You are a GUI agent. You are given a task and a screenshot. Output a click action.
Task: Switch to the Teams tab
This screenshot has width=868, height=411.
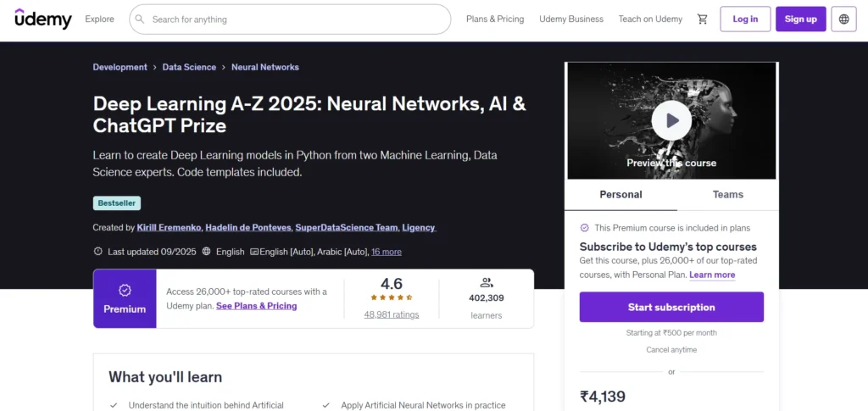click(x=727, y=194)
